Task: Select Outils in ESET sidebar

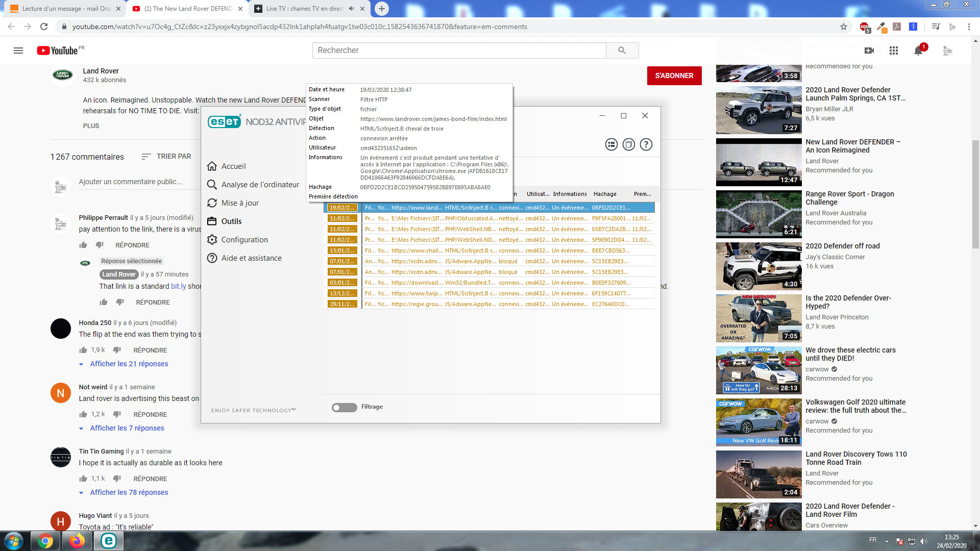Action: pyautogui.click(x=231, y=221)
